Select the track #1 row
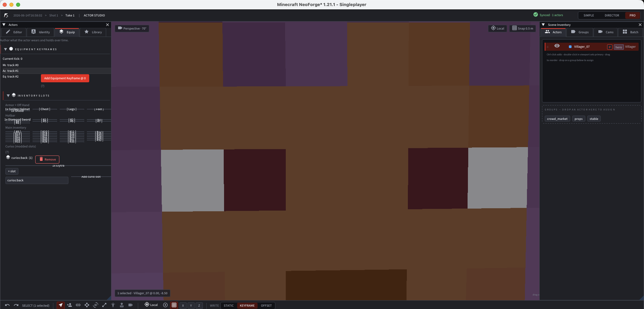The image size is (644, 309). tap(55, 71)
